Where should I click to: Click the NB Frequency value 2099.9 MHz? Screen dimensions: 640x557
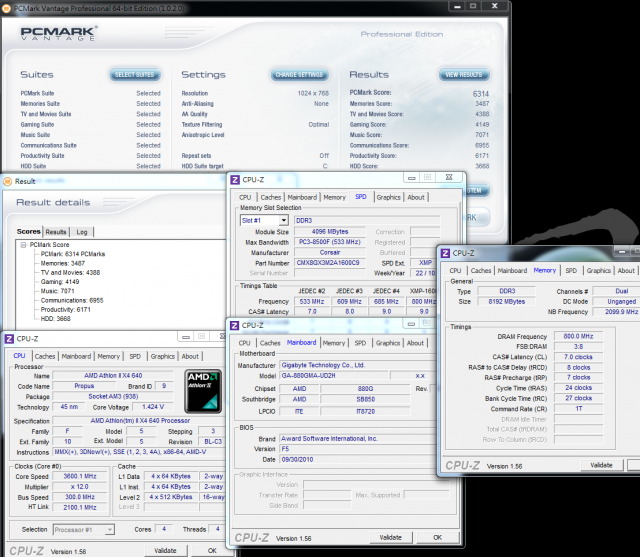[622, 312]
